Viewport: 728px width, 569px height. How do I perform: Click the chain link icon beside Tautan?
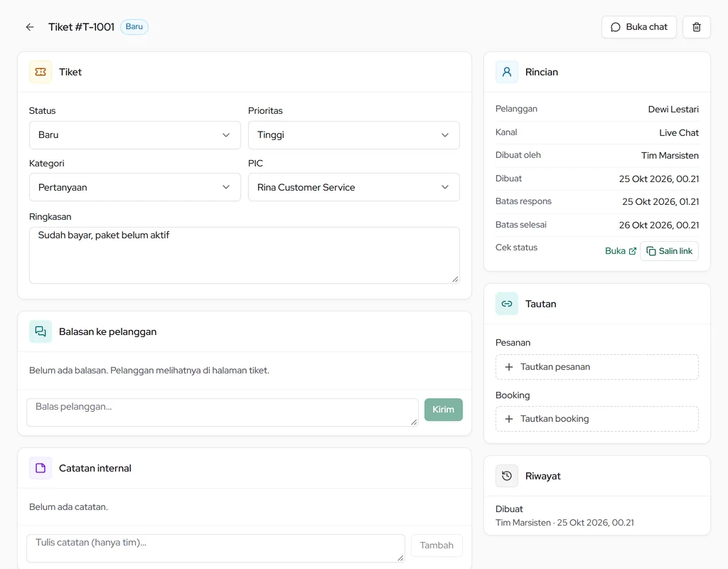[506, 304]
